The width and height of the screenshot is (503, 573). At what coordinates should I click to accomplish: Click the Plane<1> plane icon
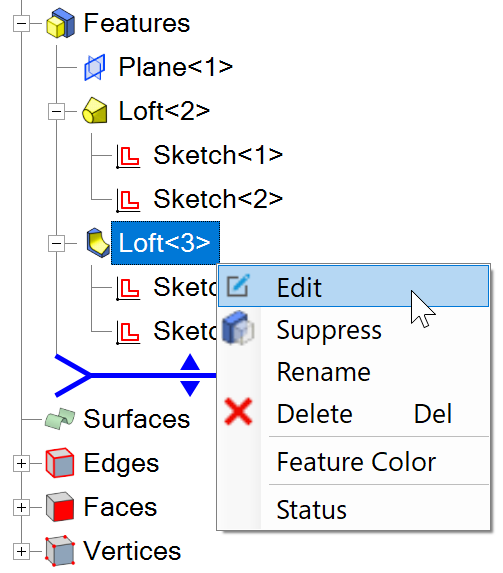click(x=95, y=67)
